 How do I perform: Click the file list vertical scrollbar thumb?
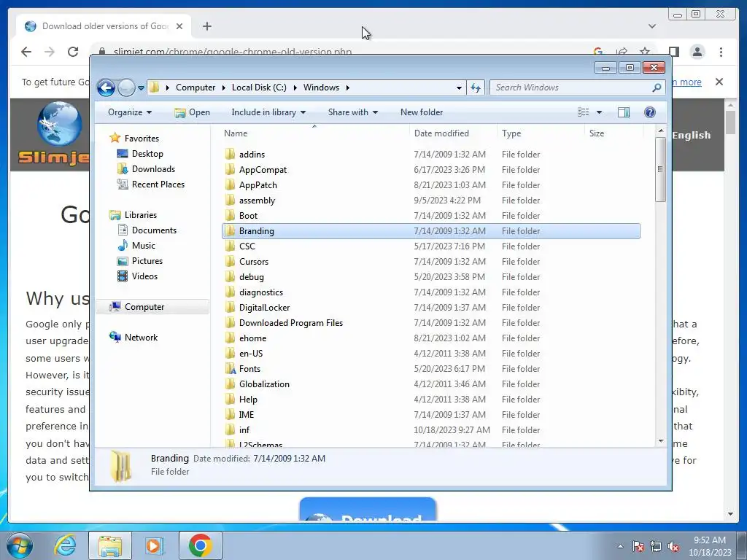pos(660,169)
